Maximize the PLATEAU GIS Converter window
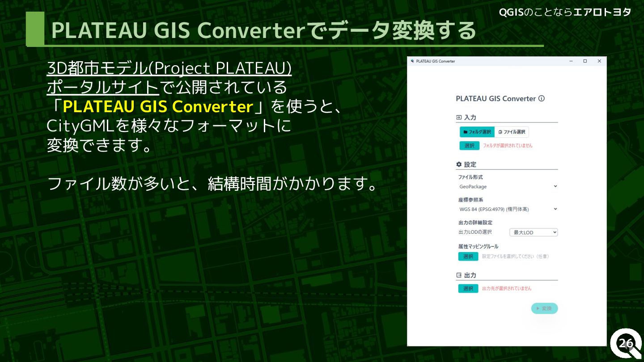 point(585,61)
